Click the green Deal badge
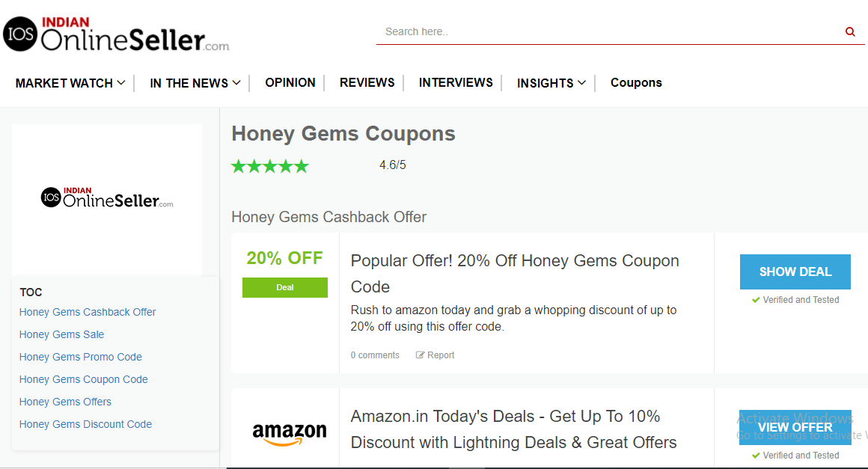This screenshot has height=469, width=868. pos(285,287)
